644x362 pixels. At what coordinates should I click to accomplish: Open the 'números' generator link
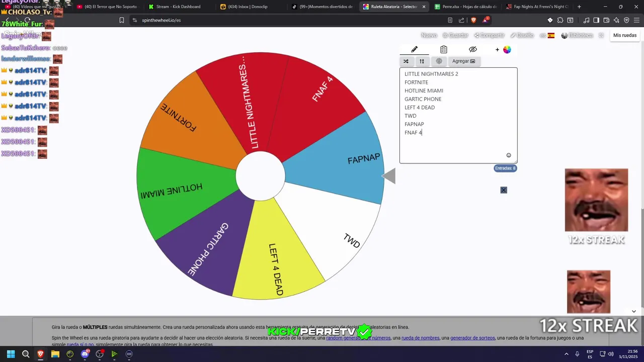click(358, 338)
